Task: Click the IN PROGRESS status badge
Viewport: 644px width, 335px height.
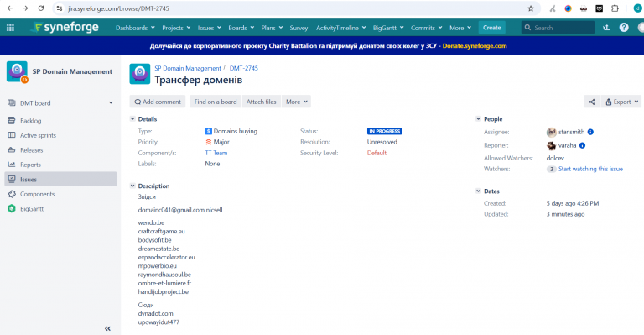Action: coord(384,131)
